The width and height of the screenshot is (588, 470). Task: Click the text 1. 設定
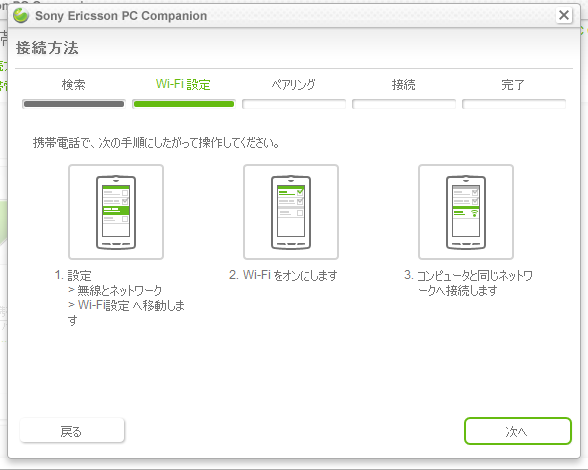tap(73, 276)
